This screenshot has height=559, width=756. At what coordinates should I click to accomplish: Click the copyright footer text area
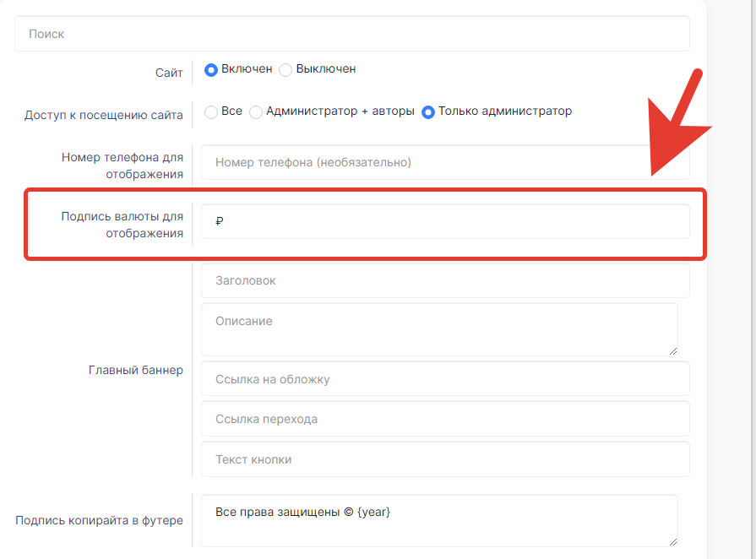coord(439,521)
